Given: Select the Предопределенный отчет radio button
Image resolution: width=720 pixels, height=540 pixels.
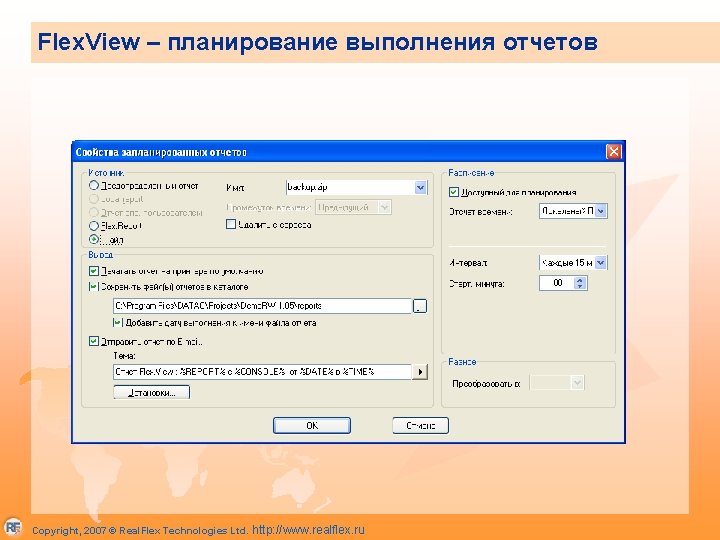Looking at the screenshot, I should (94, 186).
